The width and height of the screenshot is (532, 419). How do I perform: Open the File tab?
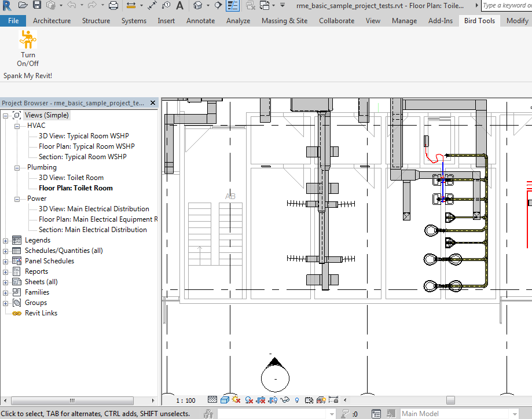click(13, 21)
